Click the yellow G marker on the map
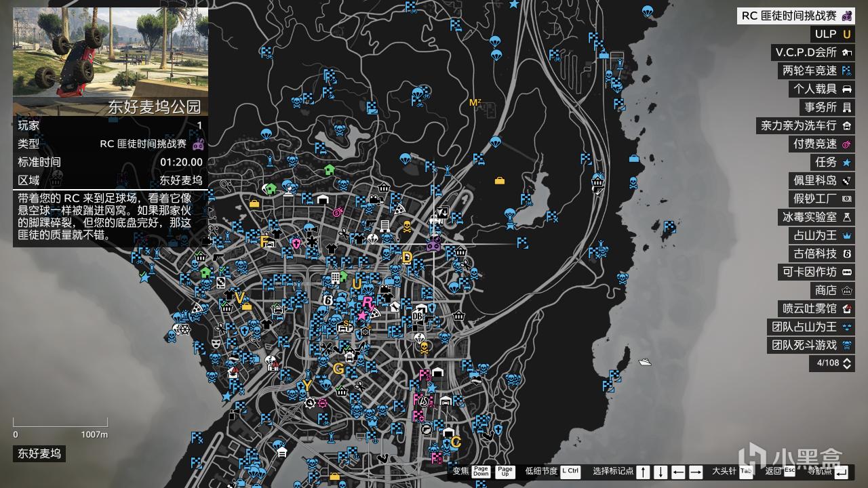868x488 pixels. tap(338, 368)
